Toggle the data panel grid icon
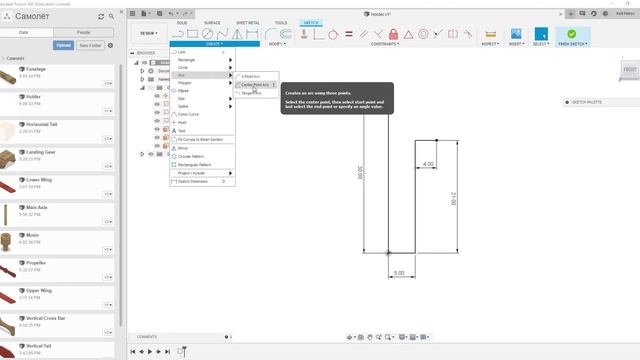 point(132,13)
